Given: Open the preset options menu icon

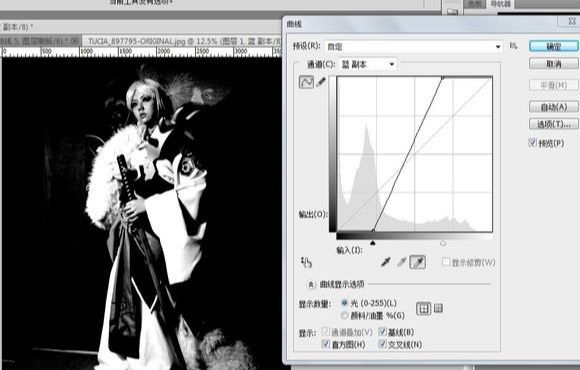Looking at the screenshot, I should click(513, 46).
